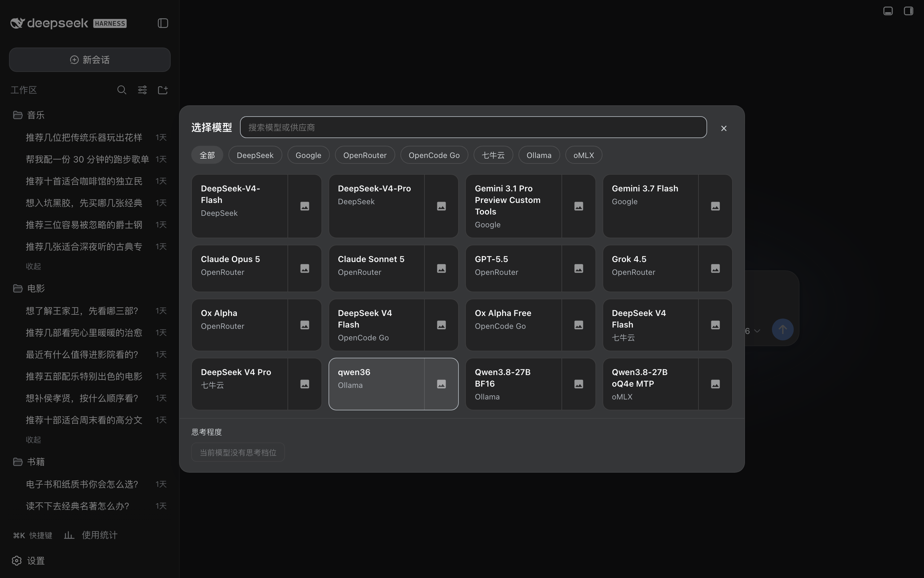924x578 pixels.
Task: Filter models by OpenCode Go provider
Action: 434,155
